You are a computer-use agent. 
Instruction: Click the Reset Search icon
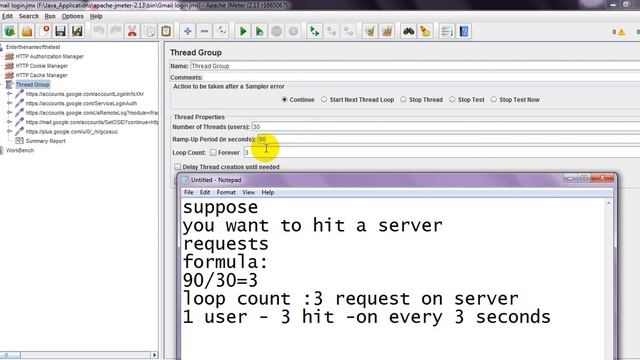click(425, 31)
